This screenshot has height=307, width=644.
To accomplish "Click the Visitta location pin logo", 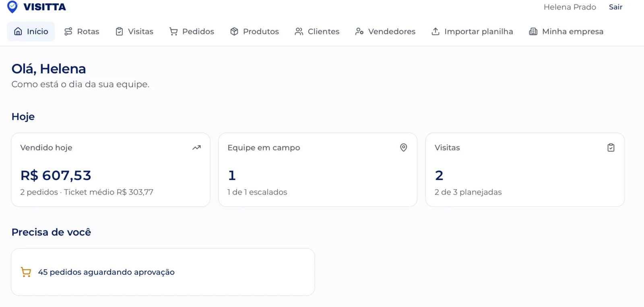I will (12, 7).
